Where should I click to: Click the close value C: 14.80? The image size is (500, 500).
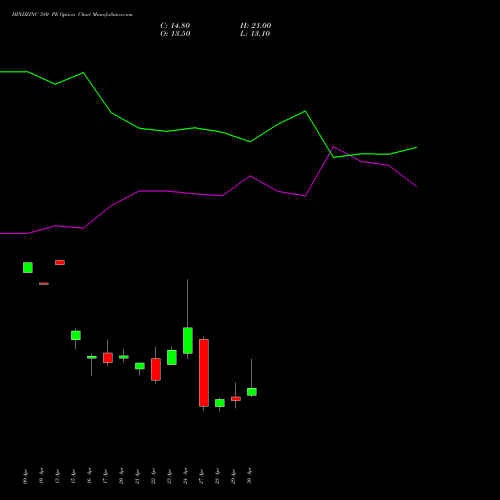pos(175,26)
